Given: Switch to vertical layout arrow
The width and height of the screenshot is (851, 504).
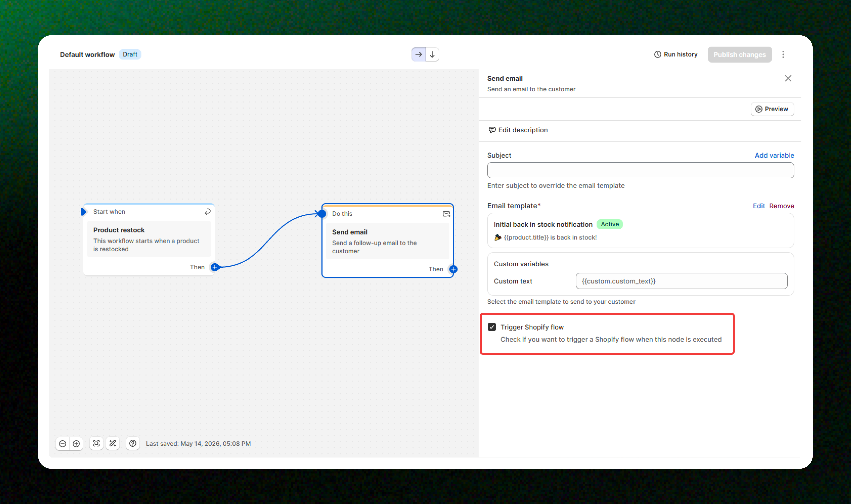Looking at the screenshot, I should coord(432,54).
